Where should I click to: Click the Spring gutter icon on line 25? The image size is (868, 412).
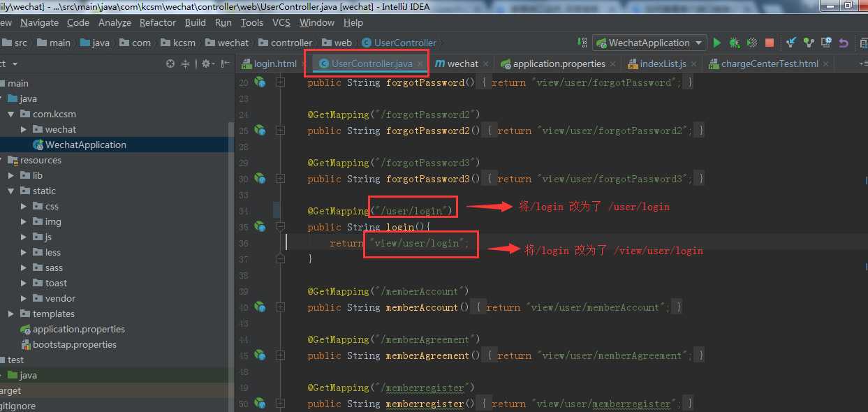(260, 131)
